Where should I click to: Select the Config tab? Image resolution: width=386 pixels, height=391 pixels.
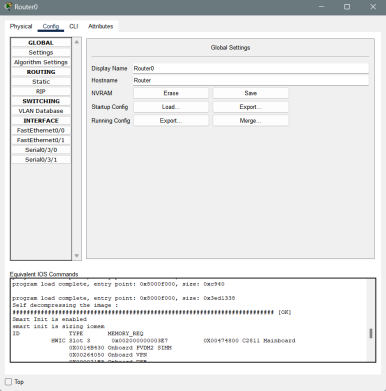[x=51, y=26]
